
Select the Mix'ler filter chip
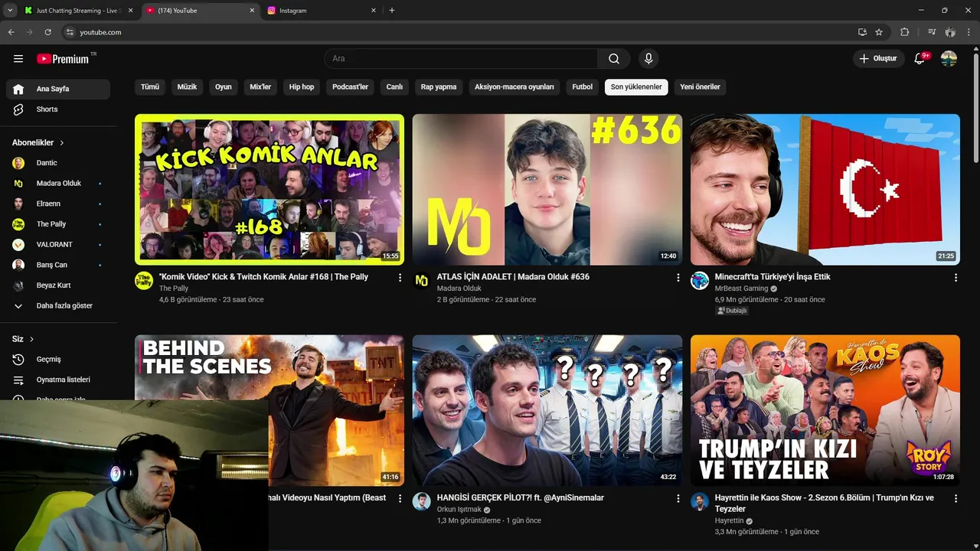tap(260, 87)
